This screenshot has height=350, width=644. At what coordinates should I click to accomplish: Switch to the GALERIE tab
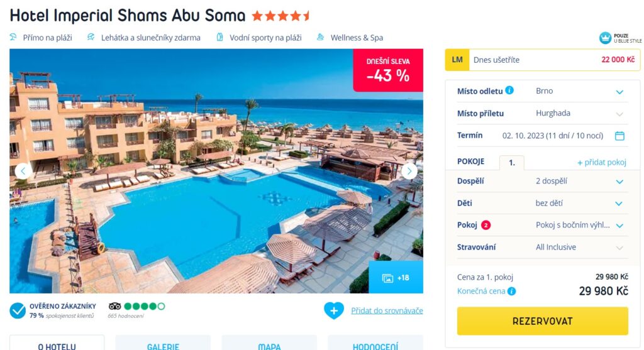pyautogui.click(x=163, y=344)
